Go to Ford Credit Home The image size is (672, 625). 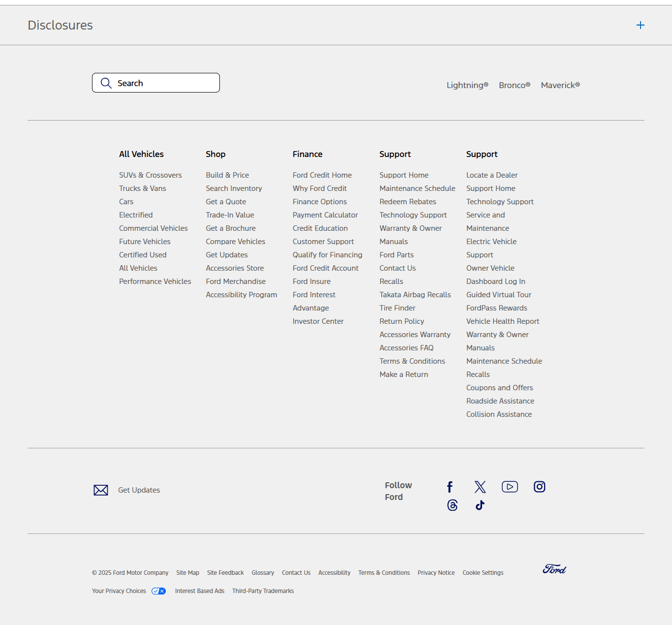[x=322, y=175]
